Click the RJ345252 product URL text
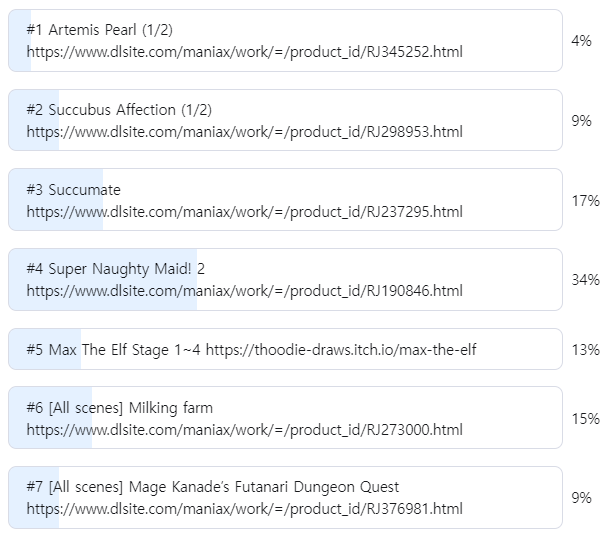This screenshot has height=539, width=612. click(x=245, y=51)
